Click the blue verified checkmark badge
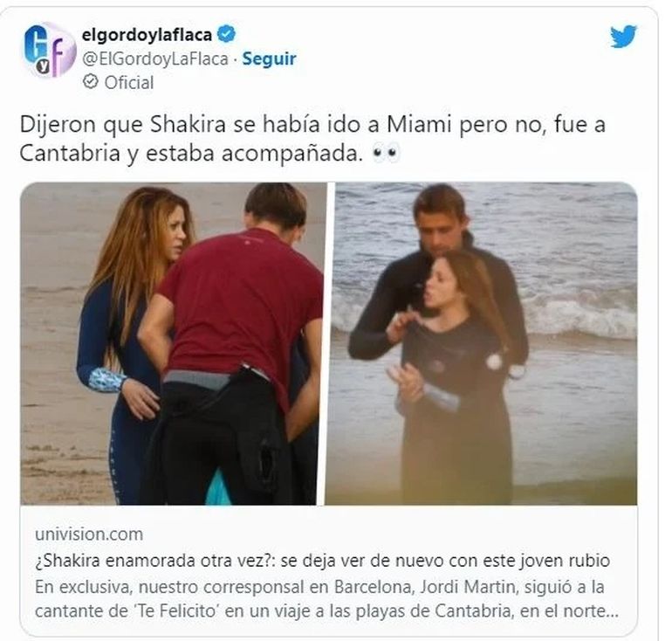The width and height of the screenshot is (672, 641). [x=226, y=34]
